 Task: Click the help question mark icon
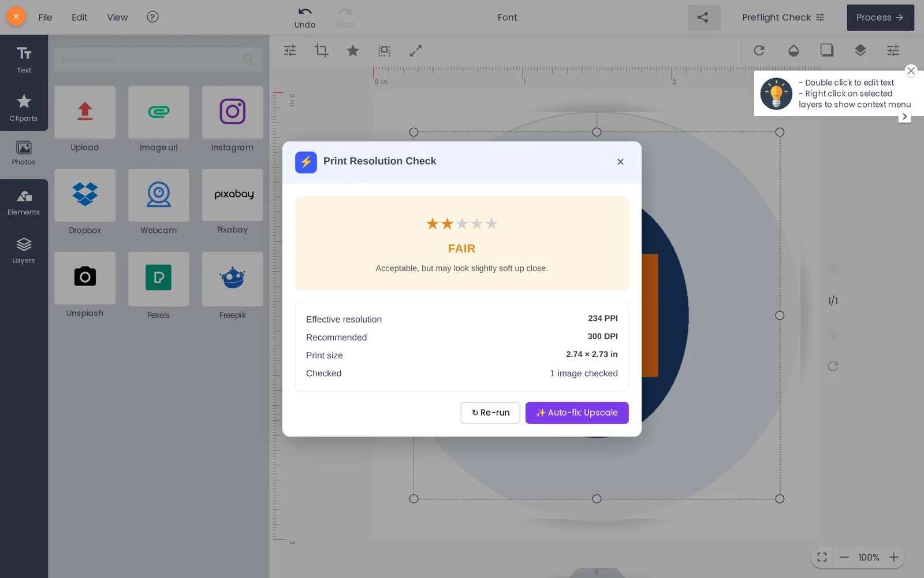[152, 17]
